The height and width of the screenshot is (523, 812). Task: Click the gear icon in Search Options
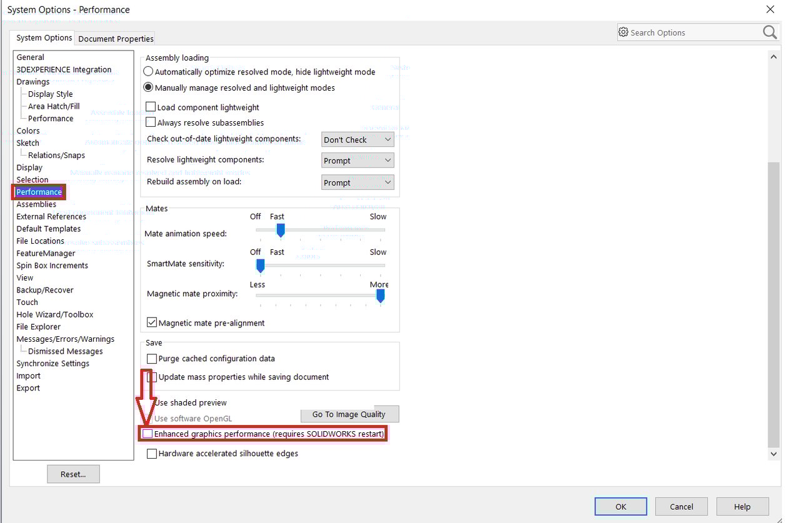[x=623, y=32]
